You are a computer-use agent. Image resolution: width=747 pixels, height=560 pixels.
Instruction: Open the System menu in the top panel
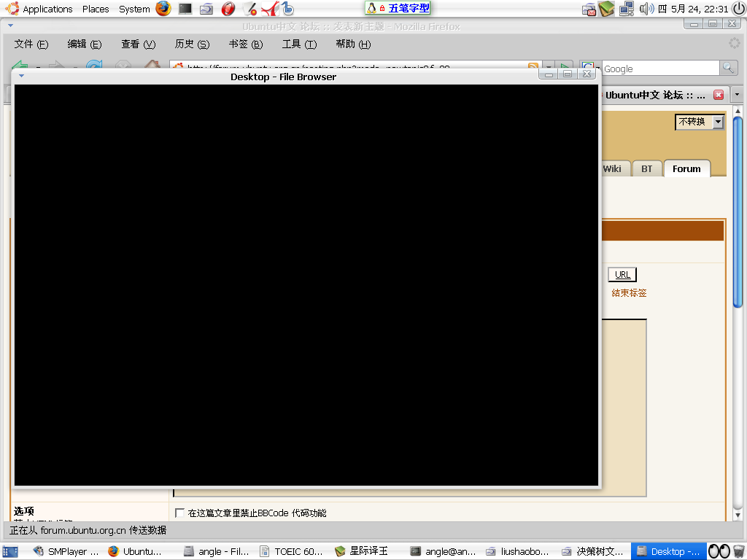pos(134,9)
